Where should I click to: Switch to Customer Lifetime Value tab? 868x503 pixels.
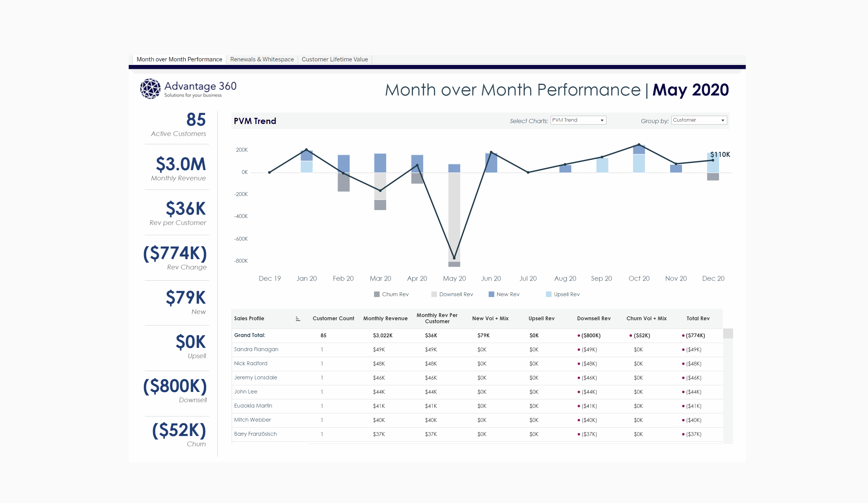coord(335,59)
